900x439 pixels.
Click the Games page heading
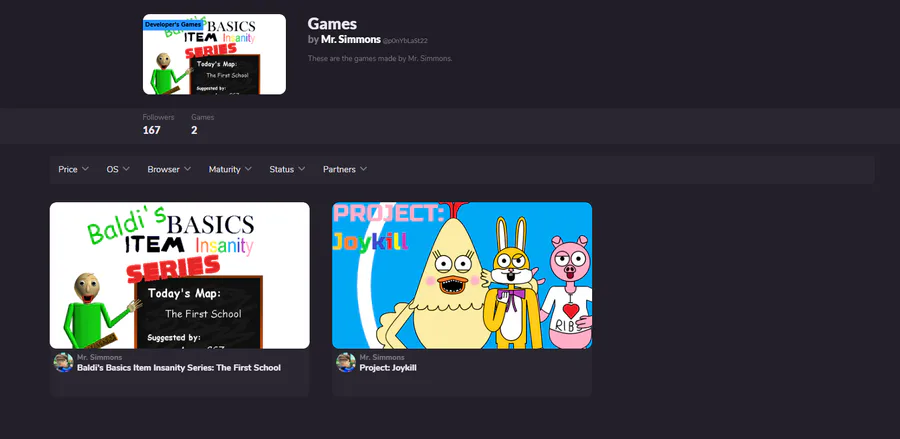[332, 24]
